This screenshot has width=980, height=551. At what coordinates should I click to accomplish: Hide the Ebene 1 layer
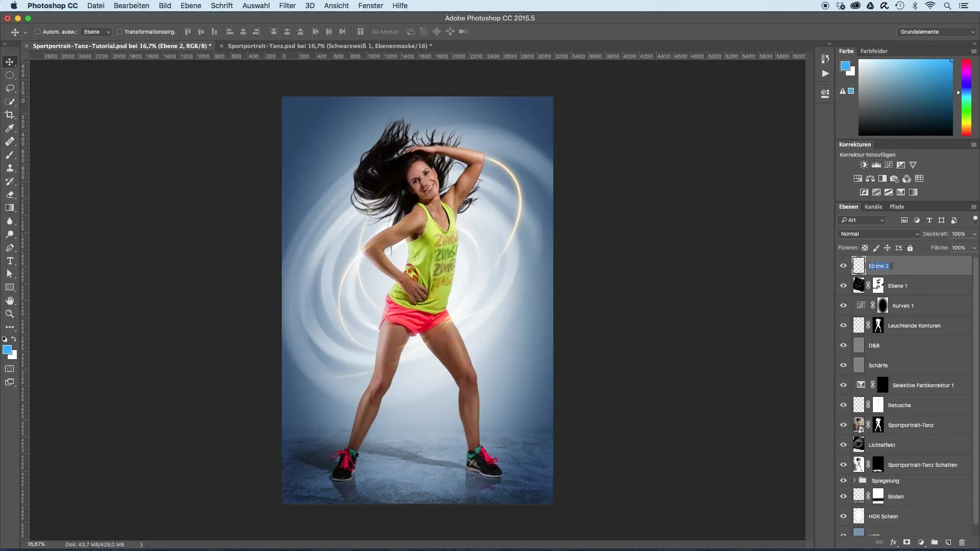(843, 286)
